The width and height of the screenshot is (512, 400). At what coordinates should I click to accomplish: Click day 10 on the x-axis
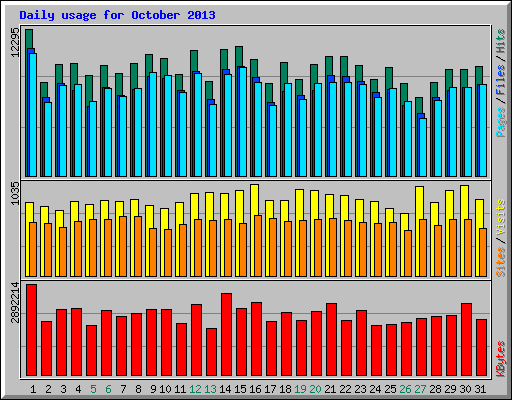(165, 389)
